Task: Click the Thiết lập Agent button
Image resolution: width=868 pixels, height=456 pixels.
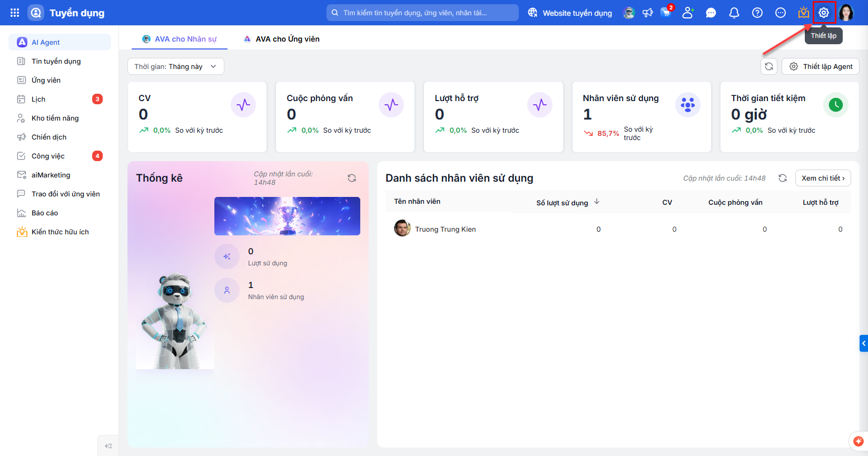Action: click(x=821, y=66)
